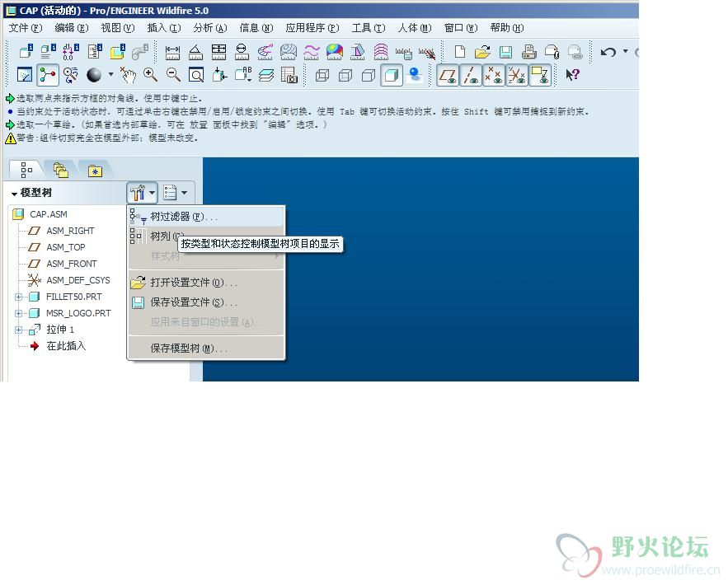Toggle datum axes display
The width and height of the screenshot is (728, 585).
471,75
